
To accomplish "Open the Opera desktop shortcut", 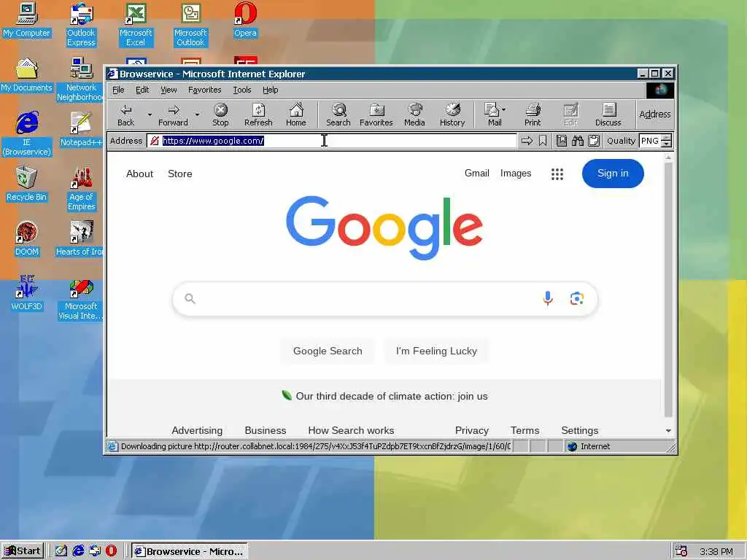I will (245, 20).
